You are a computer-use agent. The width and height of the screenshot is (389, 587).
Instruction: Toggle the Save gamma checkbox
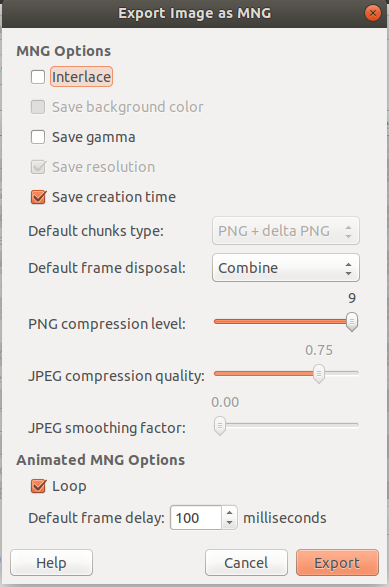coord(38,137)
